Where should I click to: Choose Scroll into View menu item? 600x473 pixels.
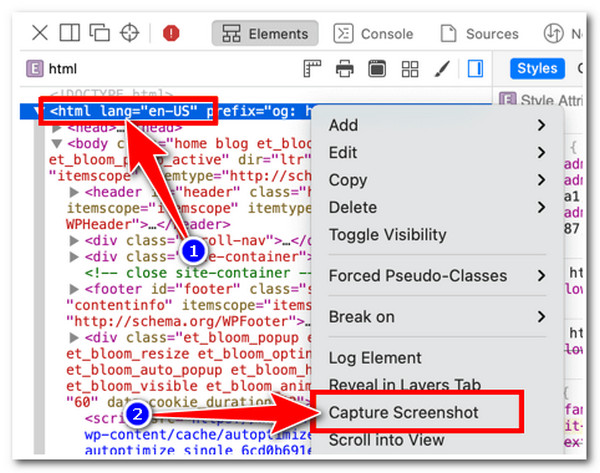(x=437, y=440)
